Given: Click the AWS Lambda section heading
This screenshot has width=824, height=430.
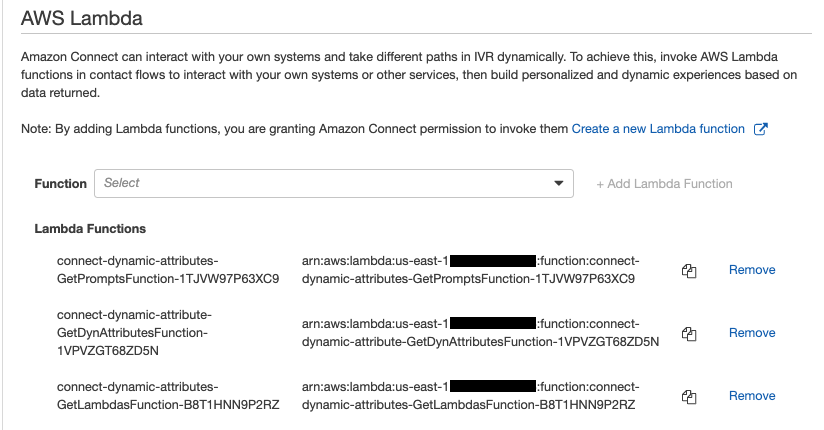Looking at the screenshot, I should pyautogui.click(x=82, y=18).
